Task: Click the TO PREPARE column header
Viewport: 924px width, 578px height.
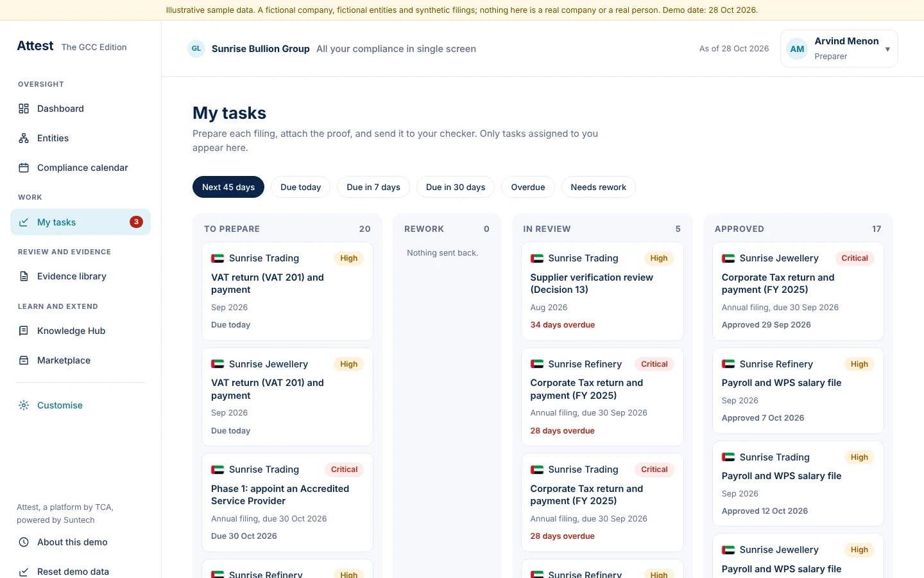Action: pyautogui.click(x=232, y=229)
